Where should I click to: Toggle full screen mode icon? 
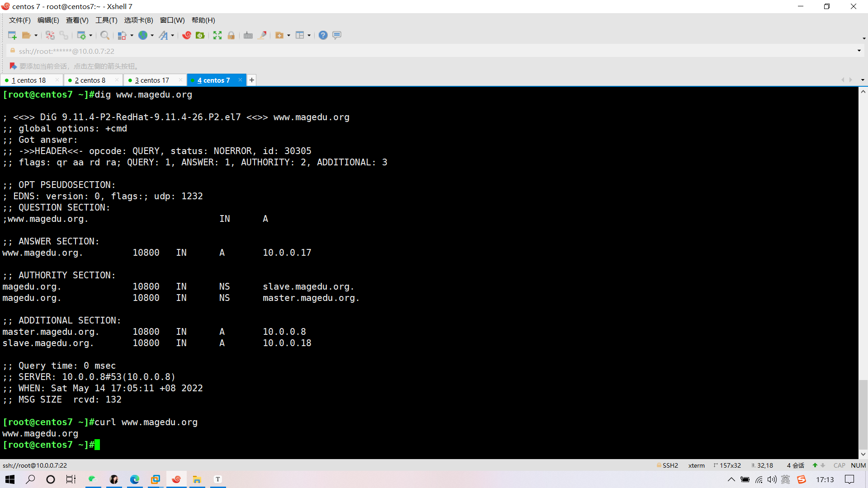(217, 35)
